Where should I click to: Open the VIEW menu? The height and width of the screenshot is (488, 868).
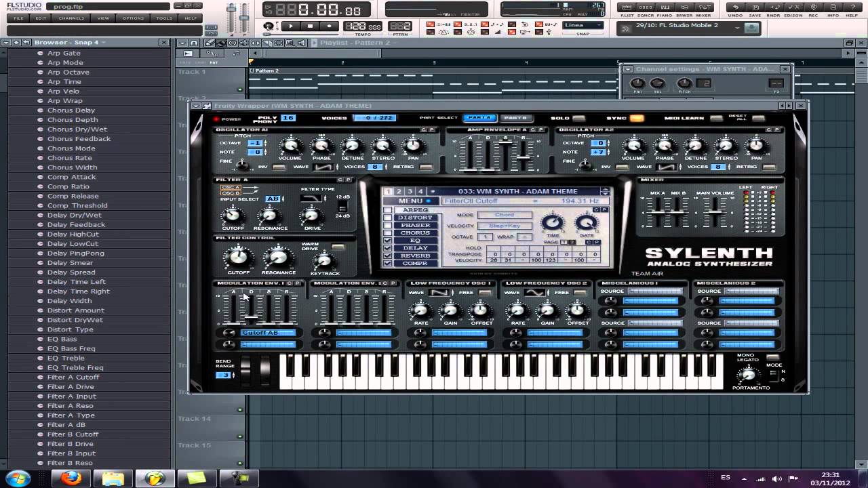[x=103, y=18]
